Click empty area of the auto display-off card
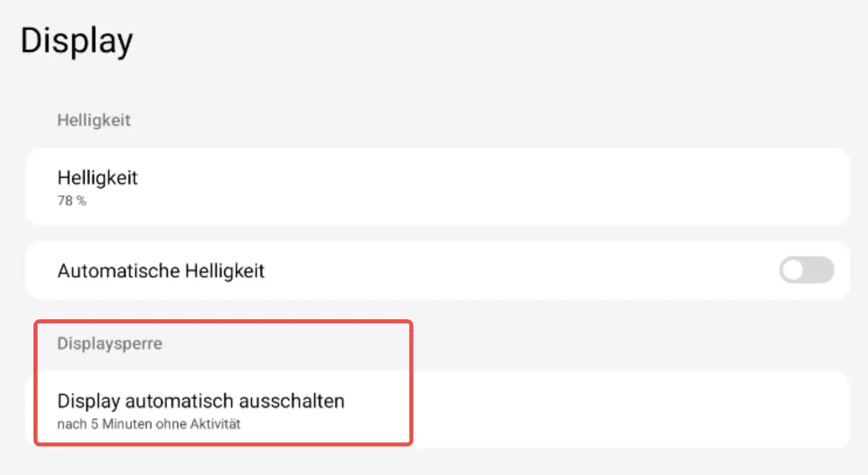Image resolution: width=868 pixels, height=475 pixels. tap(592, 409)
